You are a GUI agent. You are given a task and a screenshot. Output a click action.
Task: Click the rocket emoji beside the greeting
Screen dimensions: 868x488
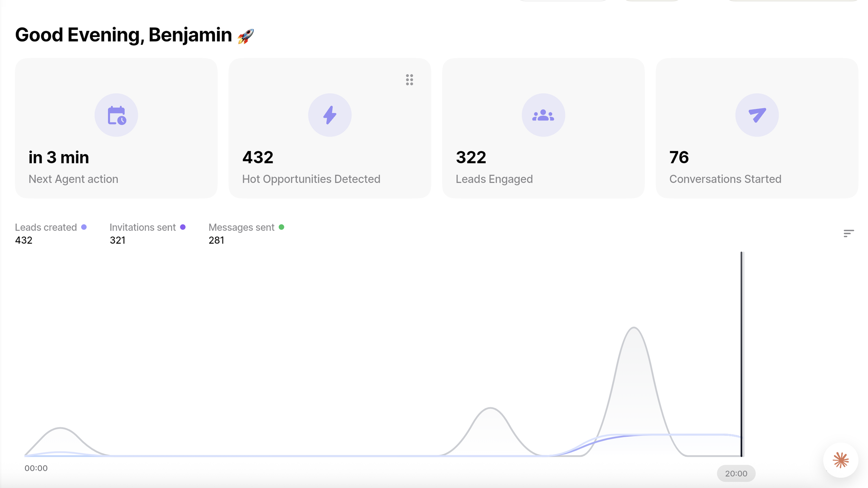(245, 36)
